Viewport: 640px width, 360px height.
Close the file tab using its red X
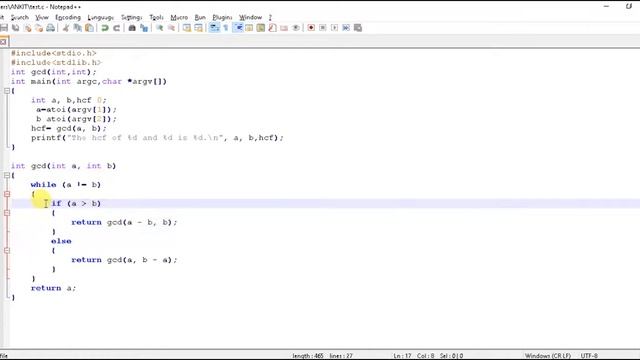(x=3, y=42)
